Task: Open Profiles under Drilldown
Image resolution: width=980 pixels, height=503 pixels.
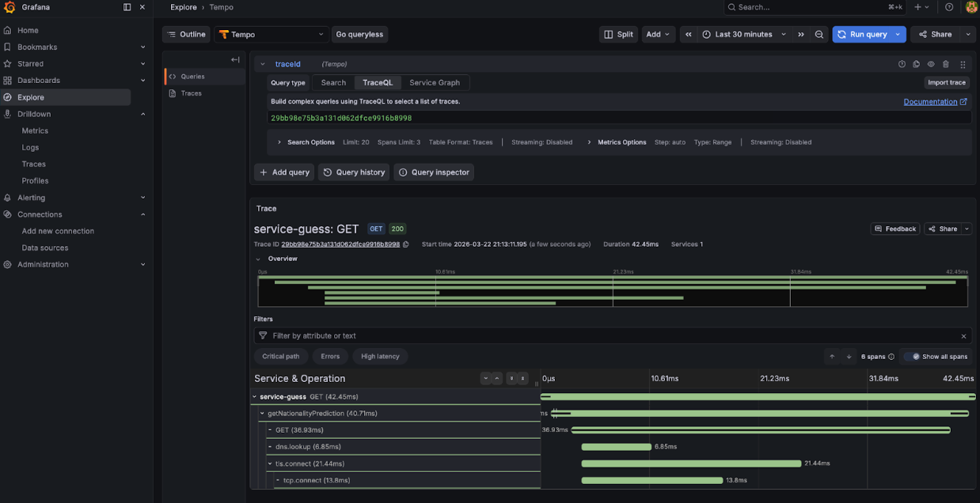Action: tap(35, 180)
